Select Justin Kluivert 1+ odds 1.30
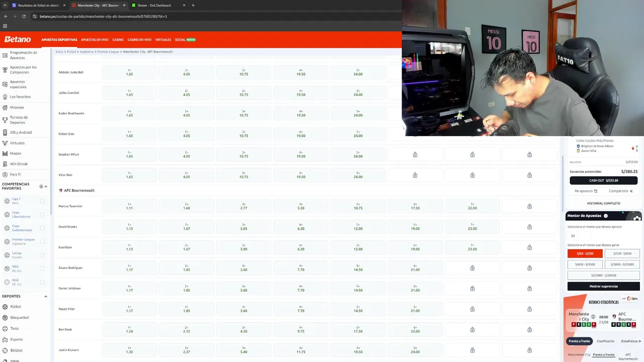This screenshot has height=362, width=644. [129, 350]
